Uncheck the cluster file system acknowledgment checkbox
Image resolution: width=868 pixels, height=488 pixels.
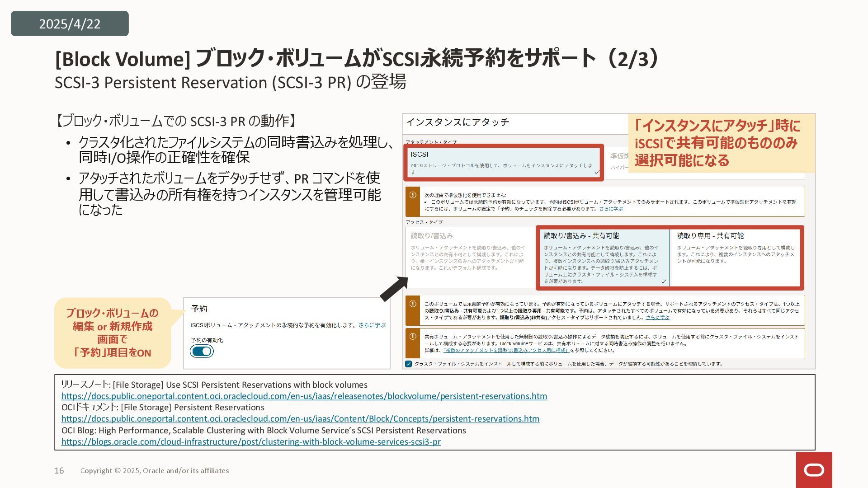(x=409, y=364)
